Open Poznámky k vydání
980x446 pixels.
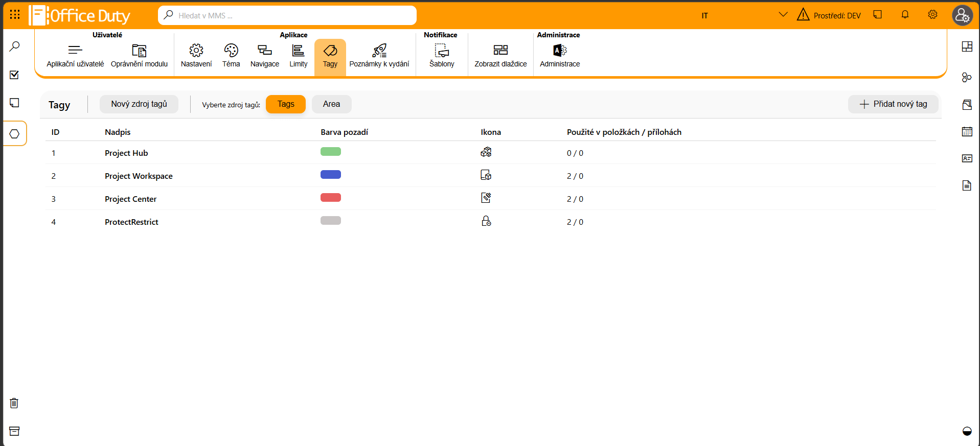coord(379,56)
